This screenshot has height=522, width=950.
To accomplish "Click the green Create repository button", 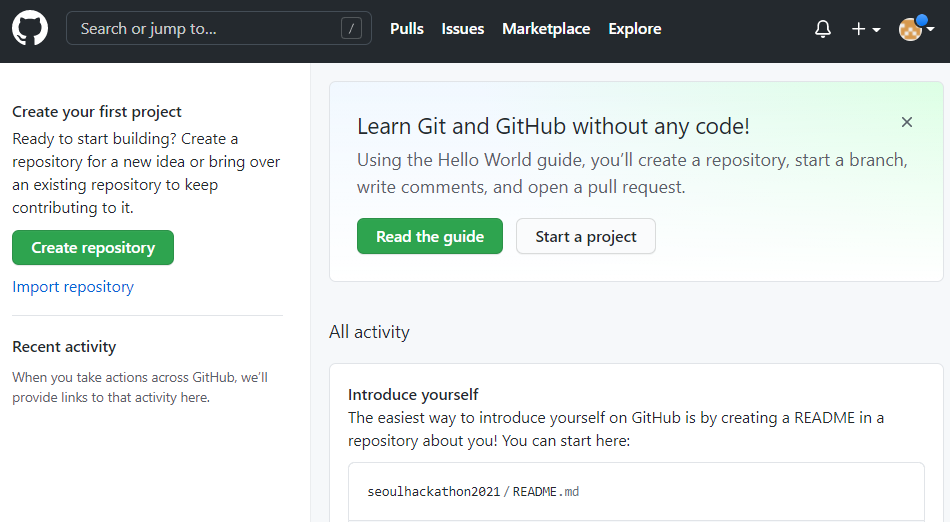I will 93,247.
